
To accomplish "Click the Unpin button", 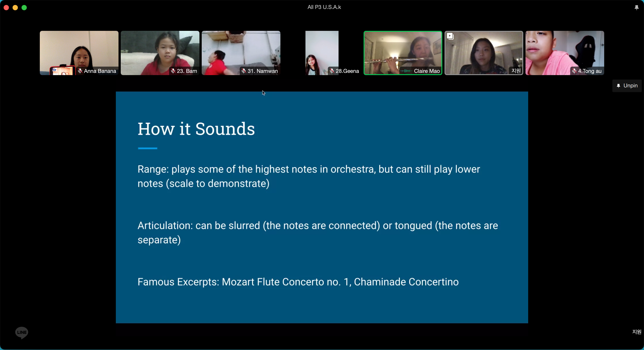I will 627,86.
